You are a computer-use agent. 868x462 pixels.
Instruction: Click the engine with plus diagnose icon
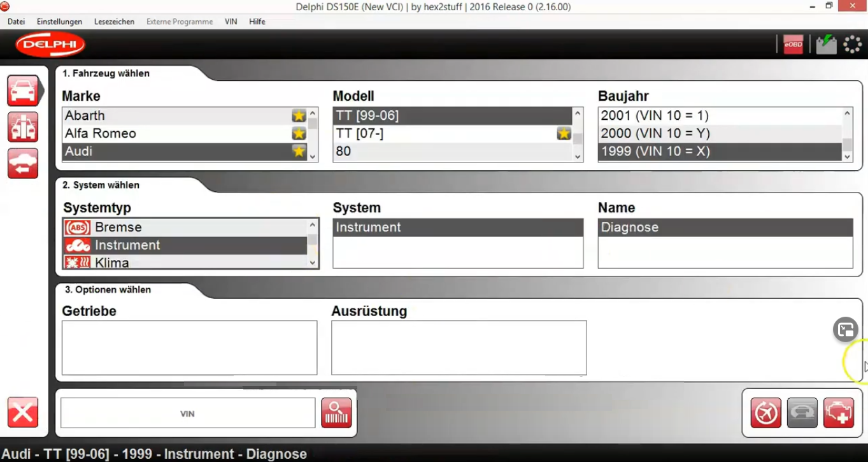(838, 413)
